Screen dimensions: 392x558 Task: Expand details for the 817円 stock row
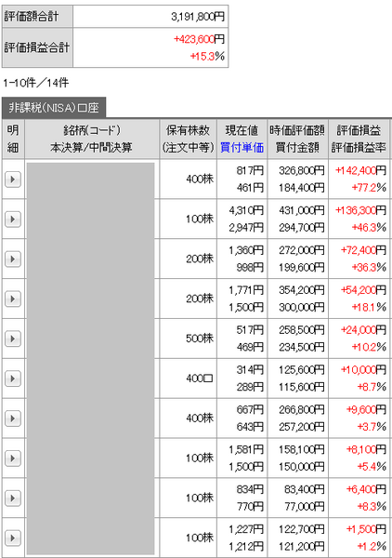[x=13, y=179]
